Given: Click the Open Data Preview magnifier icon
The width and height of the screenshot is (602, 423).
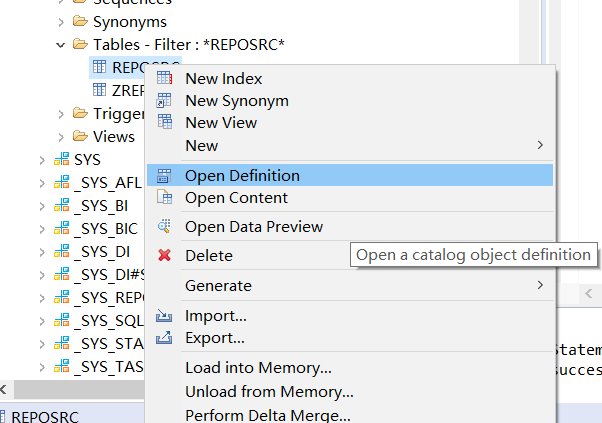Looking at the screenshot, I should [x=164, y=226].
